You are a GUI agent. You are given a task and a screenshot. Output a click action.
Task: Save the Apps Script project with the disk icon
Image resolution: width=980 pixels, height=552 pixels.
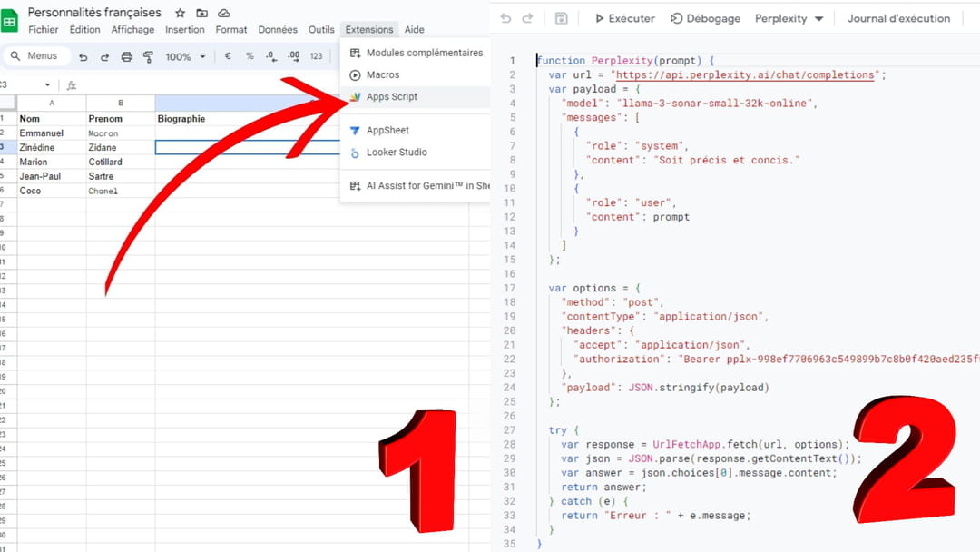coord(562,19)
